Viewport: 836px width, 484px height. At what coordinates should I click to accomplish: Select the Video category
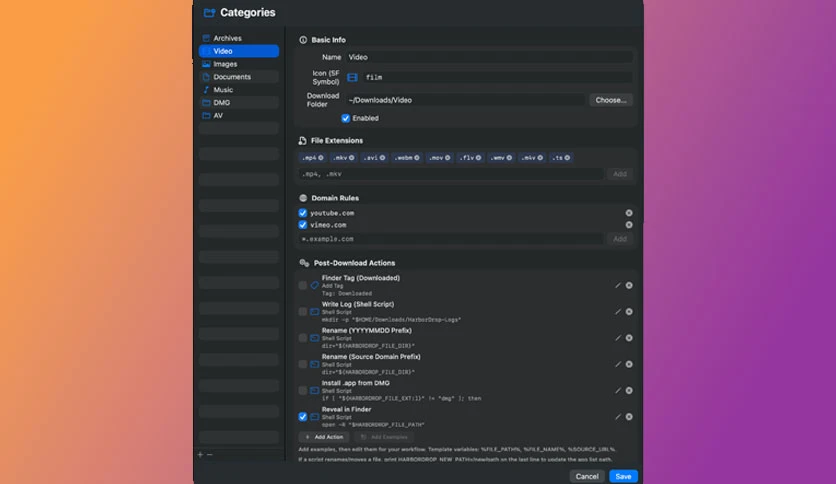pos(239,51)
